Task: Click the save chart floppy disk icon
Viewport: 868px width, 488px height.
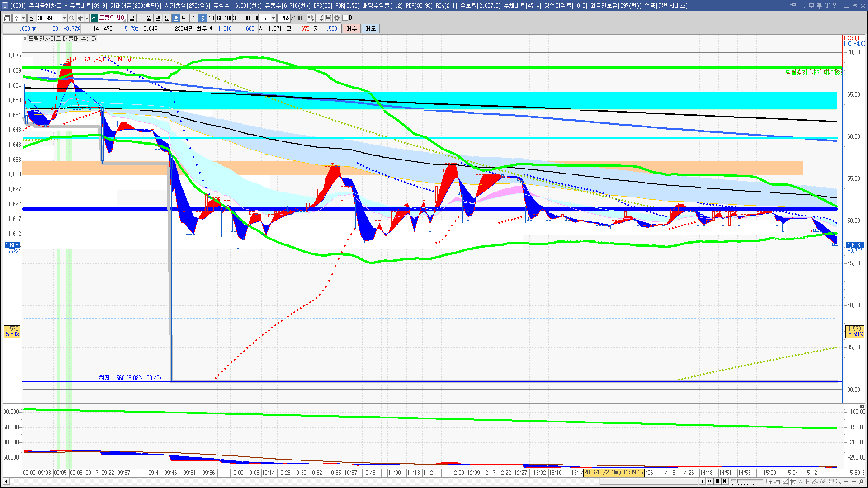Action: [x=328, y=18]
